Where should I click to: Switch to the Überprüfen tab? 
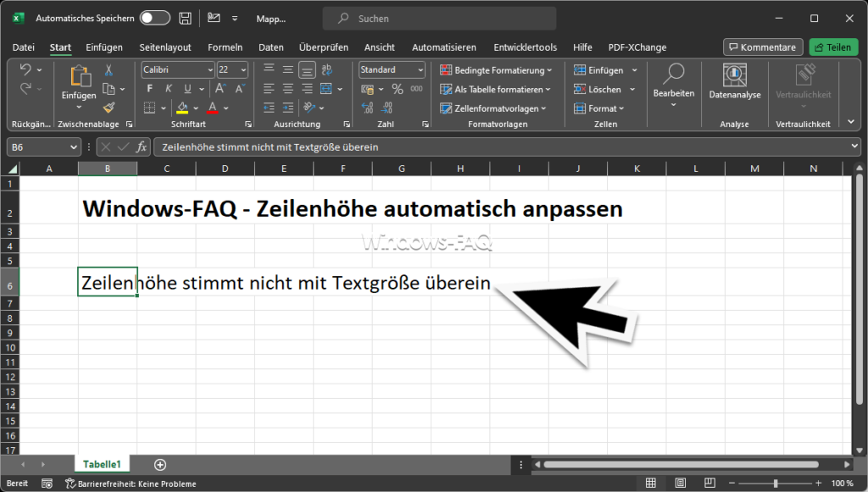pyautogui.click(x=324, y=47)
